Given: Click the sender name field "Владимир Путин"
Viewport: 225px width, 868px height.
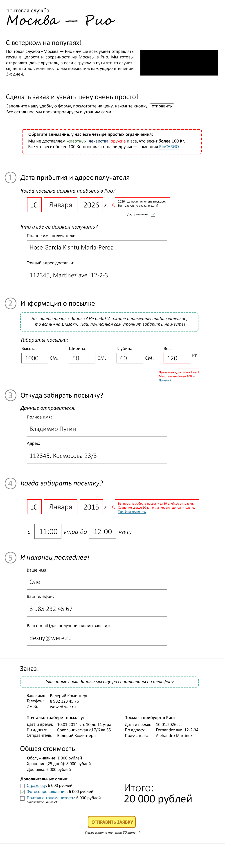Looking at the screenshot, I should (x=97, y=429).
